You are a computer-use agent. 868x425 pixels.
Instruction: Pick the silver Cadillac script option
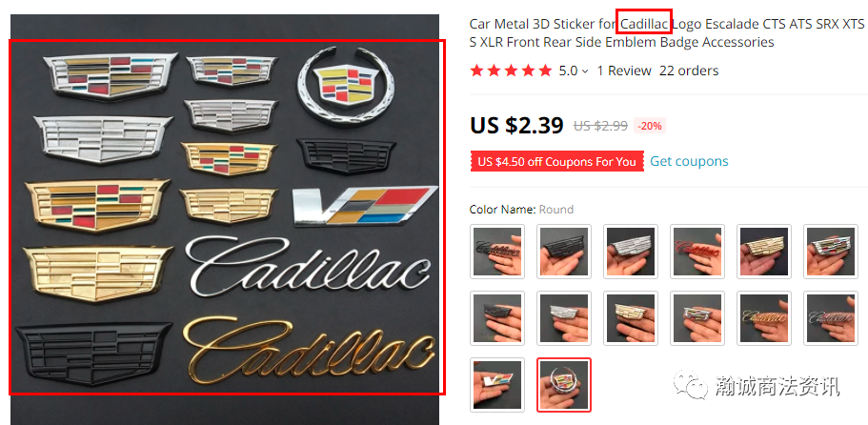(x=831, y=318)
